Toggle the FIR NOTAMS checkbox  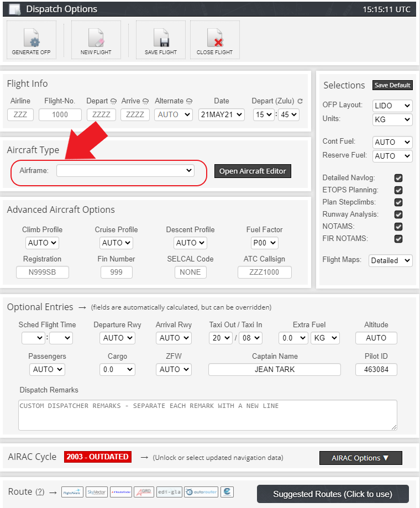(x=398, y=239)
